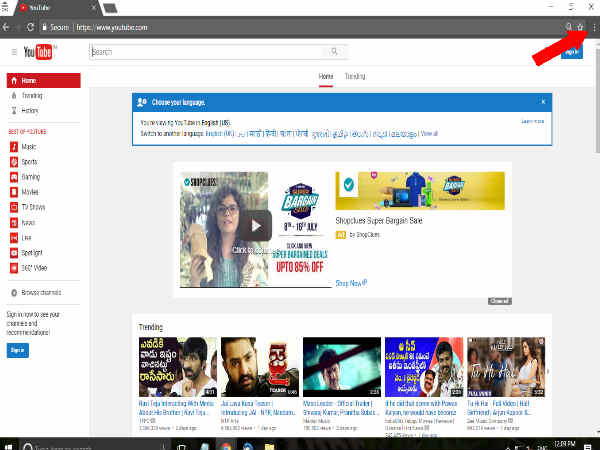Click the search magnifier button
This screenshot has height=450, width=600.
tap(334, 52)
